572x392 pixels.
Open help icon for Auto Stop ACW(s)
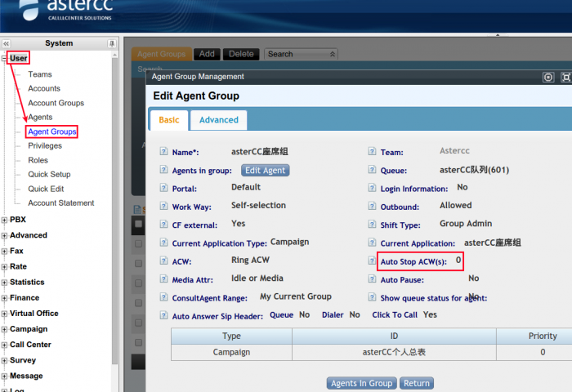[x=372, y=262]
